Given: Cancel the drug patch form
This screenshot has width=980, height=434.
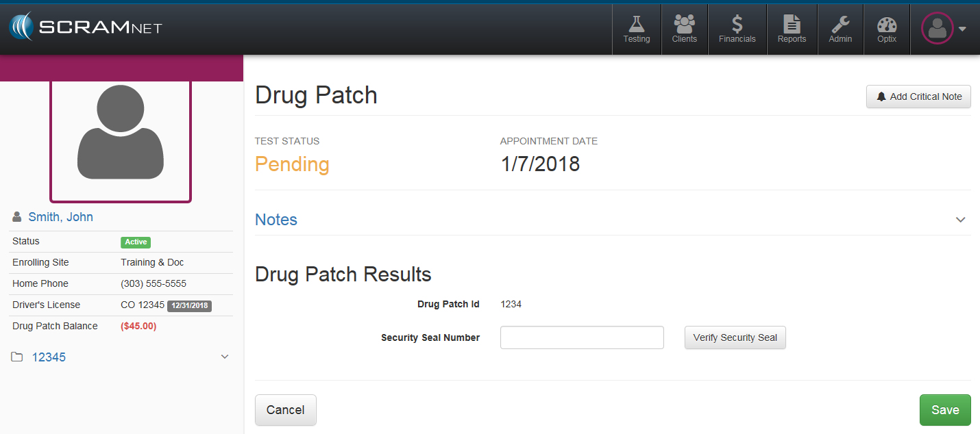Looking at the screenshot, I should point(285,410).
